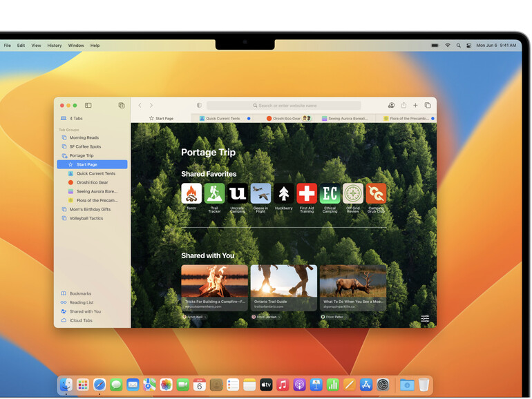Add a new tab with plus icon
Viewport: 532px width, 399px height.
[x=415, y=106]
